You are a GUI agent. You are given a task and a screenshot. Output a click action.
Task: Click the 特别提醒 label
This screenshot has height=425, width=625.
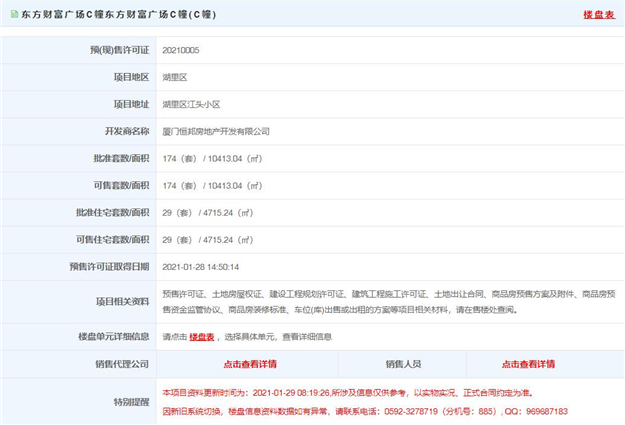click(x=132, y=402)
